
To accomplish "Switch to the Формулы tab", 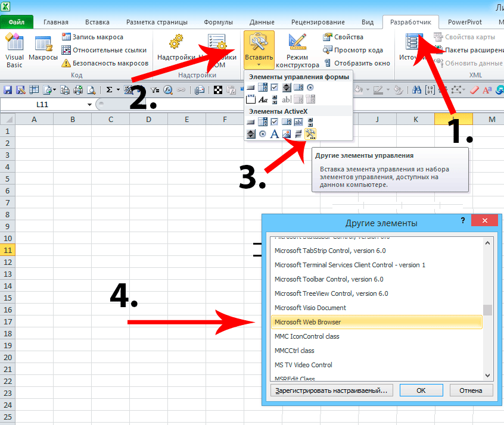I will (218, 22).
